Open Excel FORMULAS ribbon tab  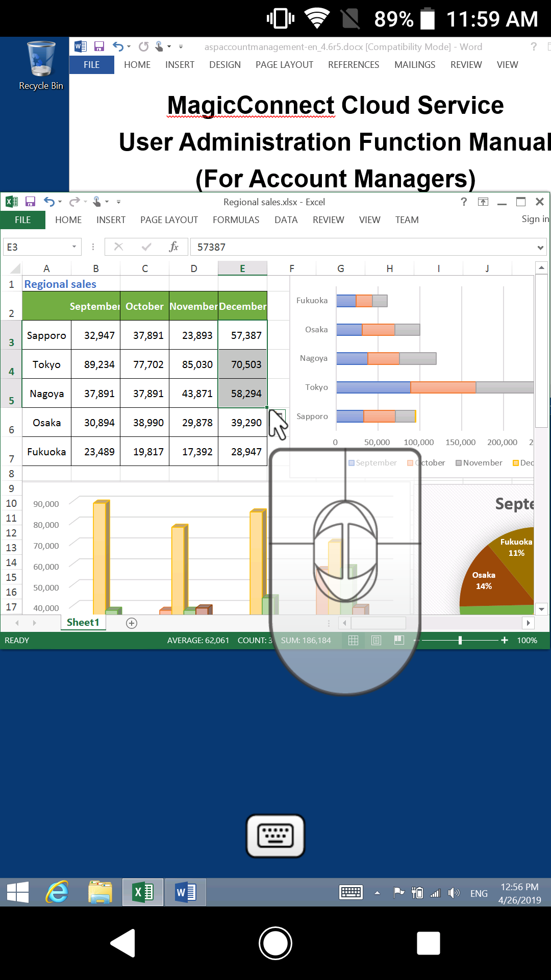click(x=236, y=220)
